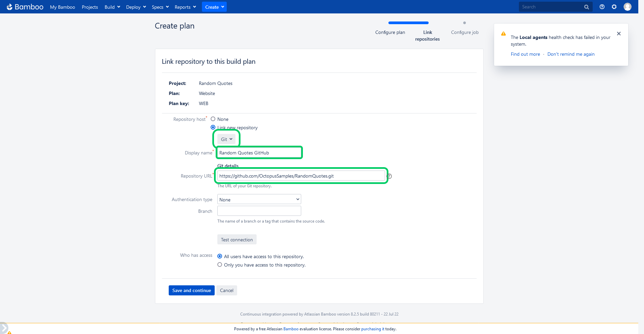This screenshot has height=334, width=644.
Task: Follow the purchasing it link
Action: tap(373, 329)
